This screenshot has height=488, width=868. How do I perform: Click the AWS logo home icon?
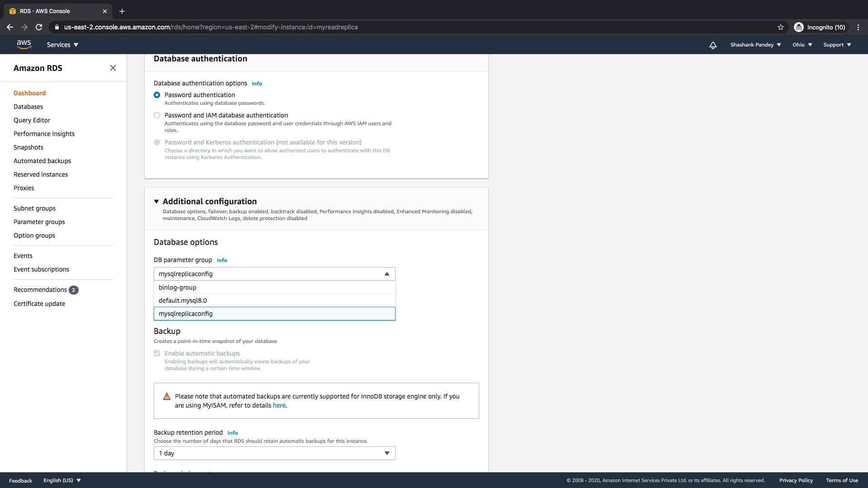click(x=24, y=44)
